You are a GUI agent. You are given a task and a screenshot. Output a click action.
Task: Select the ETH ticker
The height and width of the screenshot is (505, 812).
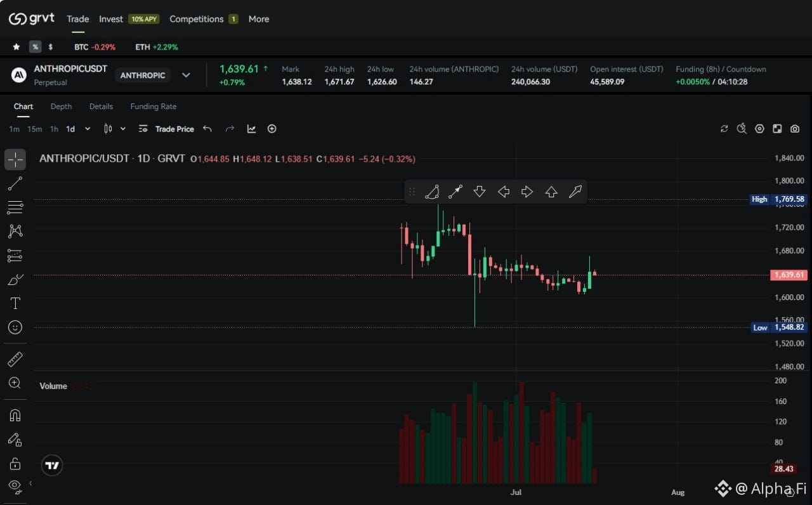tap(157, 47)
